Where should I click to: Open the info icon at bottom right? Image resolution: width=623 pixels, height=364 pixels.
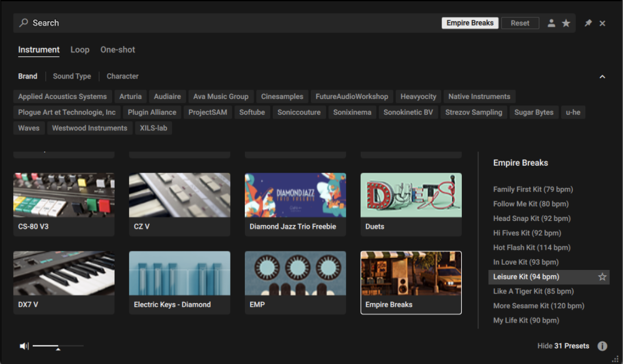point(602,346)
